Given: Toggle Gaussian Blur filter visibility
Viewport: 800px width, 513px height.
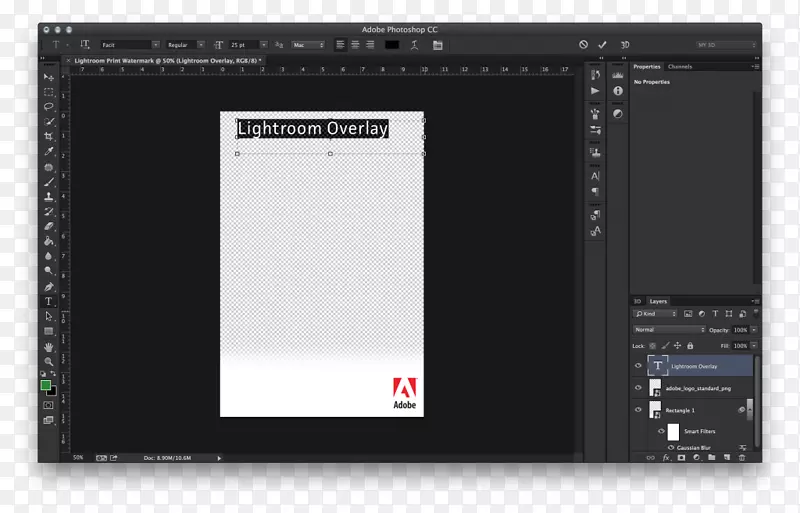Looking at the screenshot, I should [x=671, y=448].
